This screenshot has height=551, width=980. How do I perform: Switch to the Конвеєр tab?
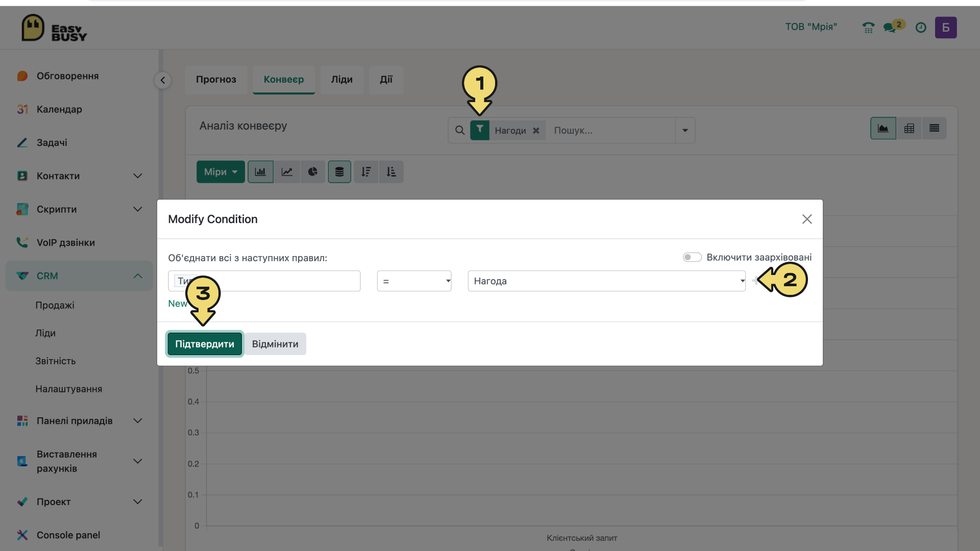coord(284,80)
